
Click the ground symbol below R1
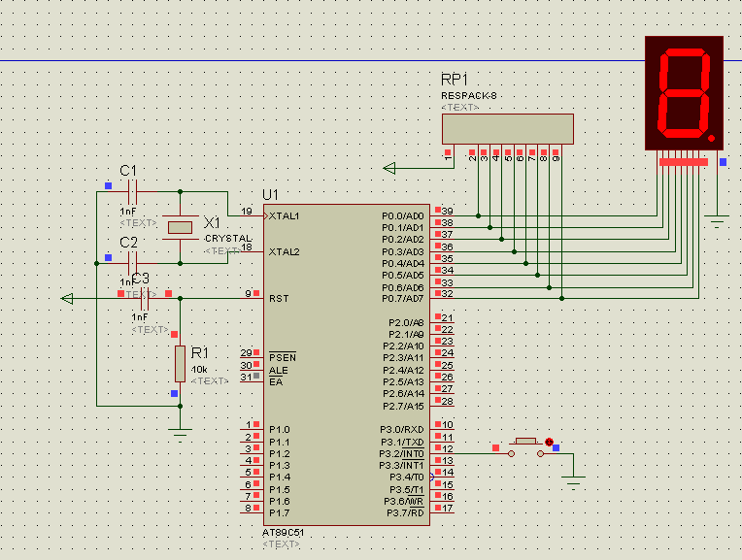point(180,435)
